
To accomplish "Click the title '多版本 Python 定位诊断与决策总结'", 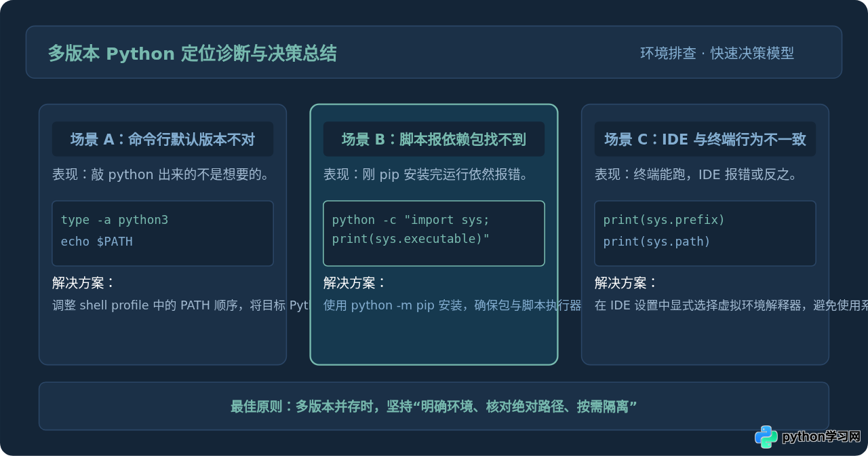I will click(x=192, y=54).
